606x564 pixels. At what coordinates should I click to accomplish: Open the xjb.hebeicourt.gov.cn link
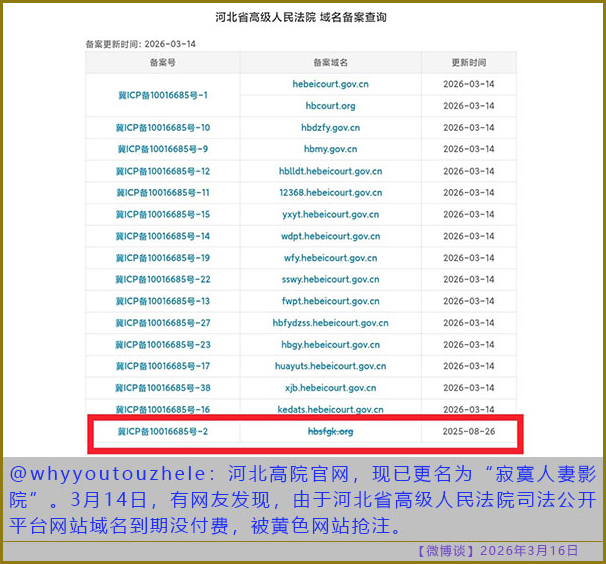point(330,388)
